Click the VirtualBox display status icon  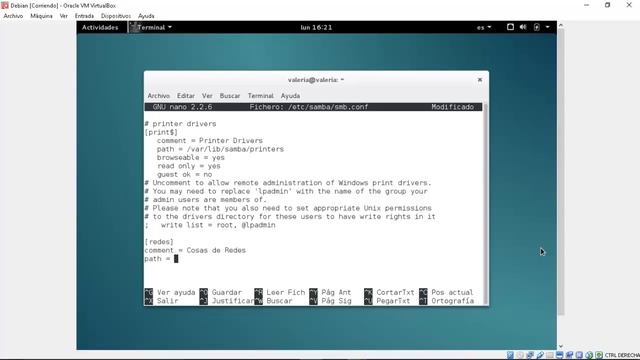(560, 355)
